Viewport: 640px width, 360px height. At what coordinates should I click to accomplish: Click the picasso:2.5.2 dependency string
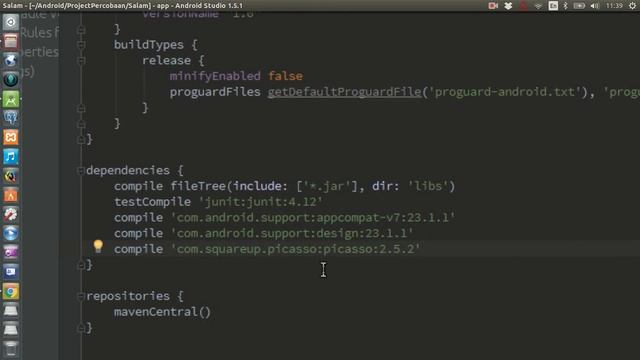pyautogui.click(x=296, y=249)
